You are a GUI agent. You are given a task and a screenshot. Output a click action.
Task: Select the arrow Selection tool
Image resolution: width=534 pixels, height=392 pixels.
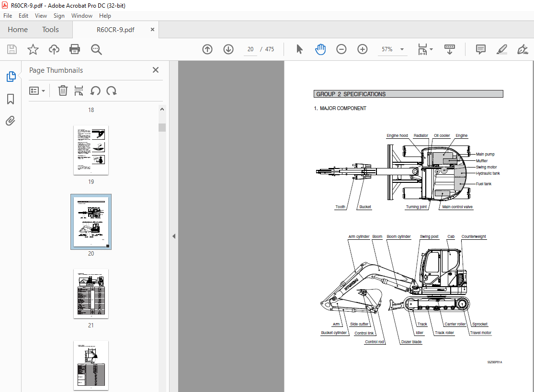(299, 49)
